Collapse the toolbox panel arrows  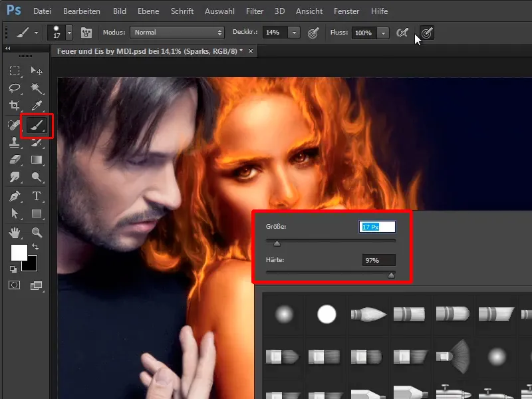(7, 48)
